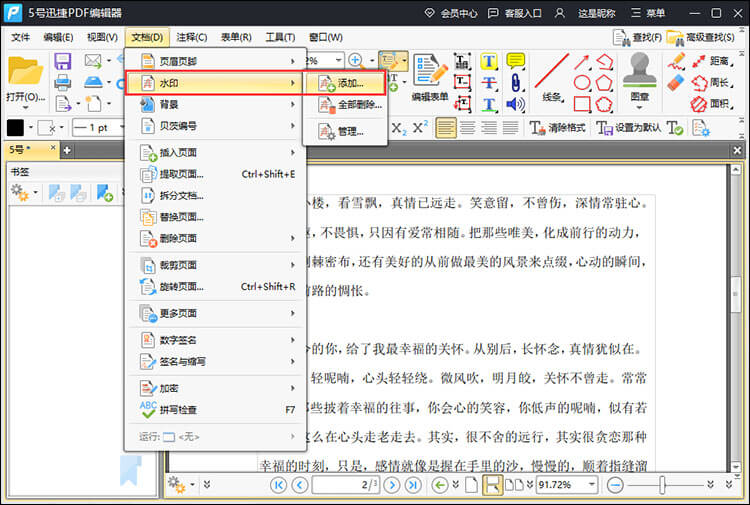The width and height of the screenshot is (750, 505).
Task: Select the eraser tool
Action: (x=676, y=83)
